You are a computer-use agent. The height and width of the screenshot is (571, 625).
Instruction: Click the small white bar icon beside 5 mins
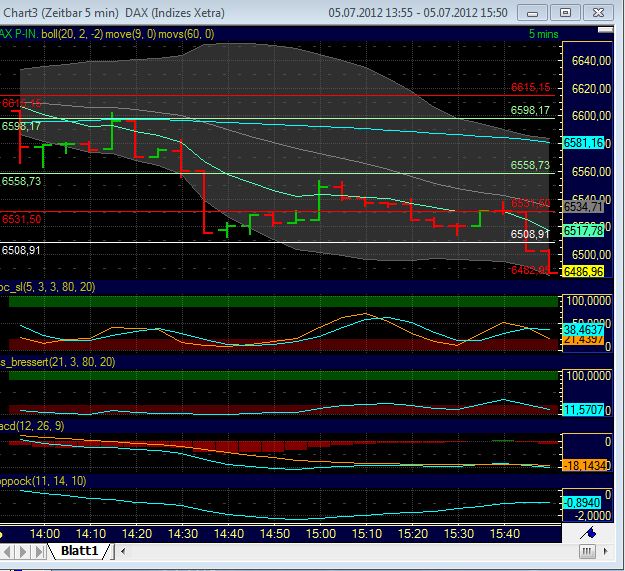click(605, 30)
